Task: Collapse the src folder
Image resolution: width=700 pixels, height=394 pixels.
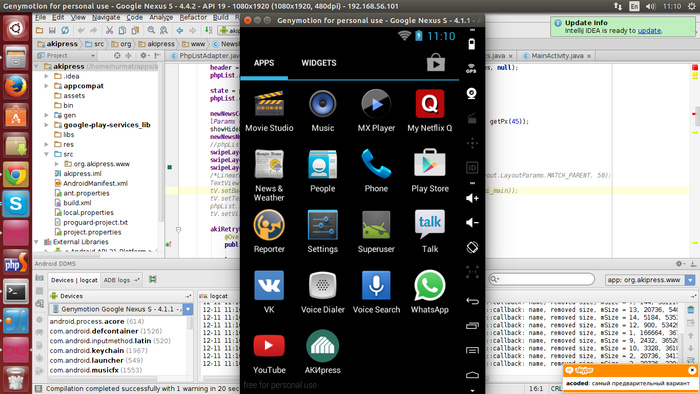Action: pyautogui.click(x=47, y=154)
